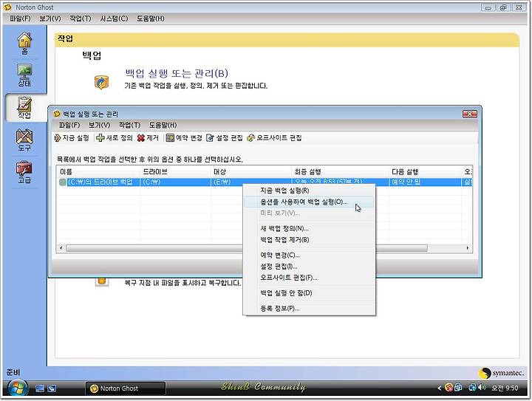Choose 백업 작업 제거(B) from context menu
The image size is (532, 401).
[309, 240]
